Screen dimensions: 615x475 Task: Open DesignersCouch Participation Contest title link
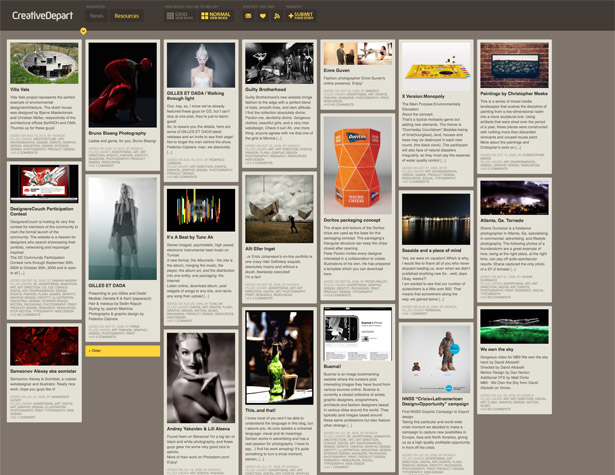[42, 211]
